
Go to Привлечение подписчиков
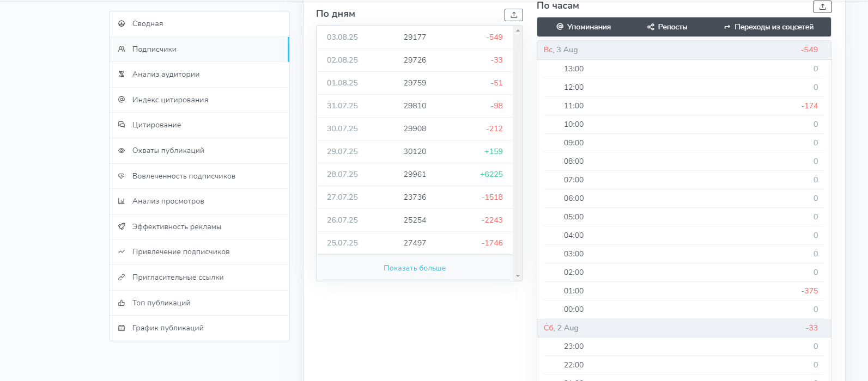pos(199,252)
